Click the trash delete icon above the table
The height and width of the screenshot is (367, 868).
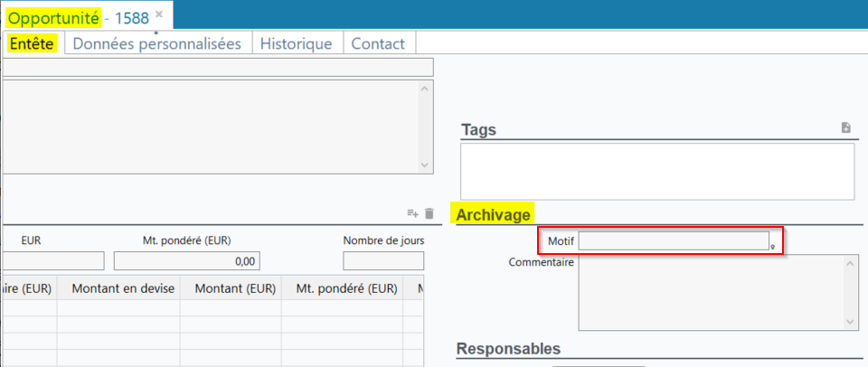[x=429, y=213]
